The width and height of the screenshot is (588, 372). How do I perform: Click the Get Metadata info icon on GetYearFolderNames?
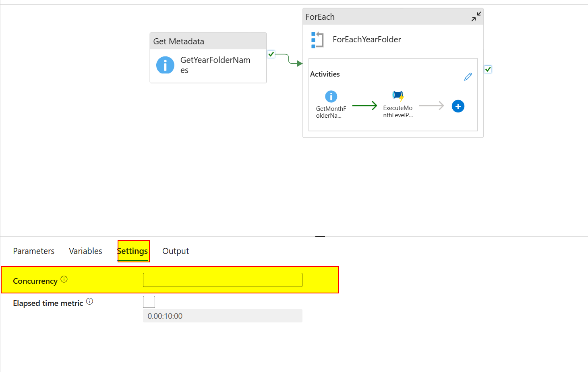(165, 65)
